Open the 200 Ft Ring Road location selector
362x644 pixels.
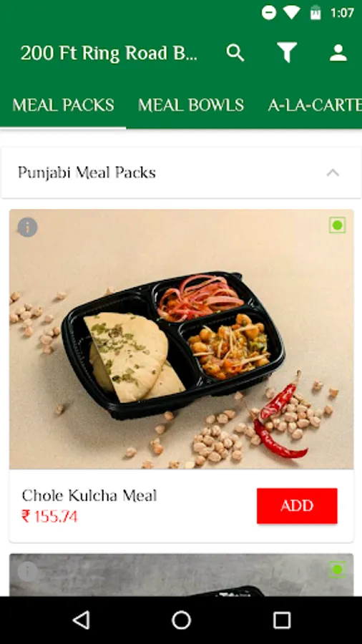[x=109, y=54]
